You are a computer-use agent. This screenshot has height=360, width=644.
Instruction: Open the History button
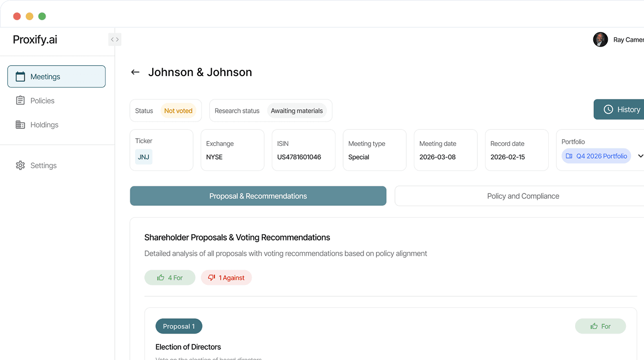coord(619,109)
